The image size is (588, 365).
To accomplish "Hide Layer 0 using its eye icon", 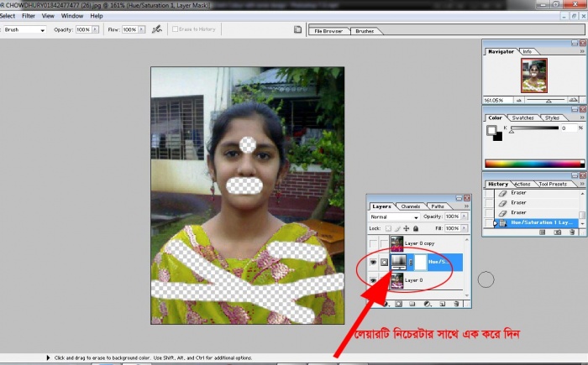I will 373,280.
